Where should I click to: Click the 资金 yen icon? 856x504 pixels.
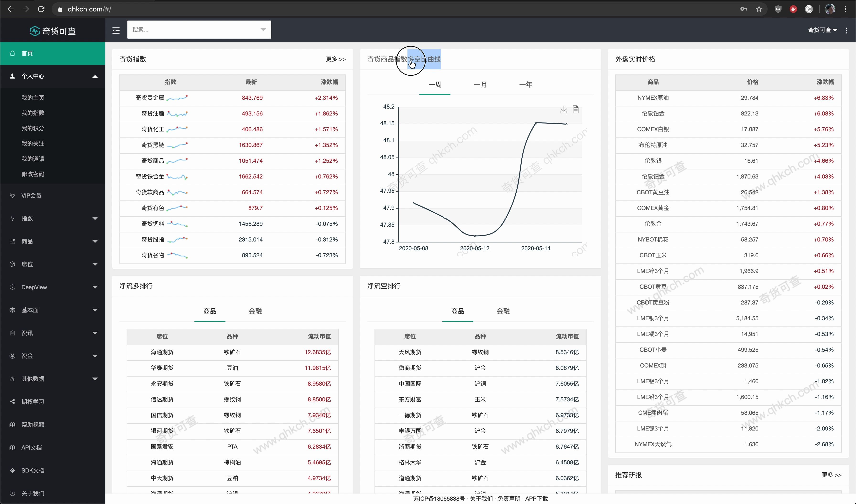(x=13, y=356)
